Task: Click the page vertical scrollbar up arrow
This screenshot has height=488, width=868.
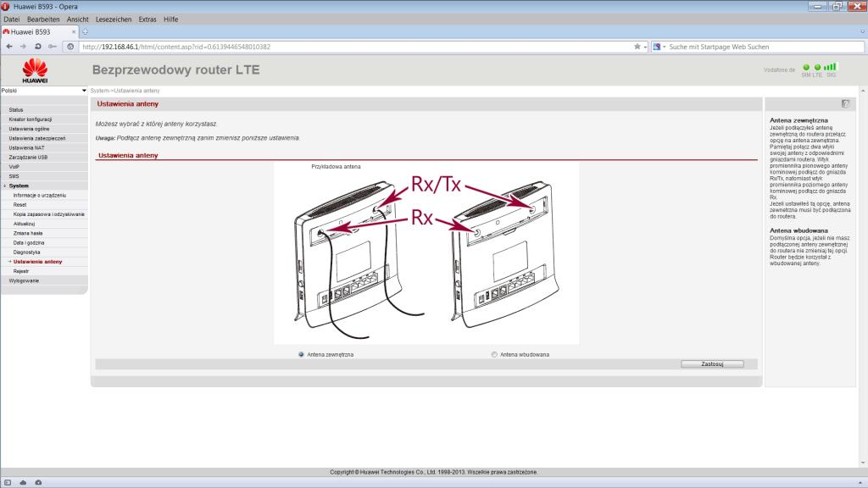Action: point(863,90)
